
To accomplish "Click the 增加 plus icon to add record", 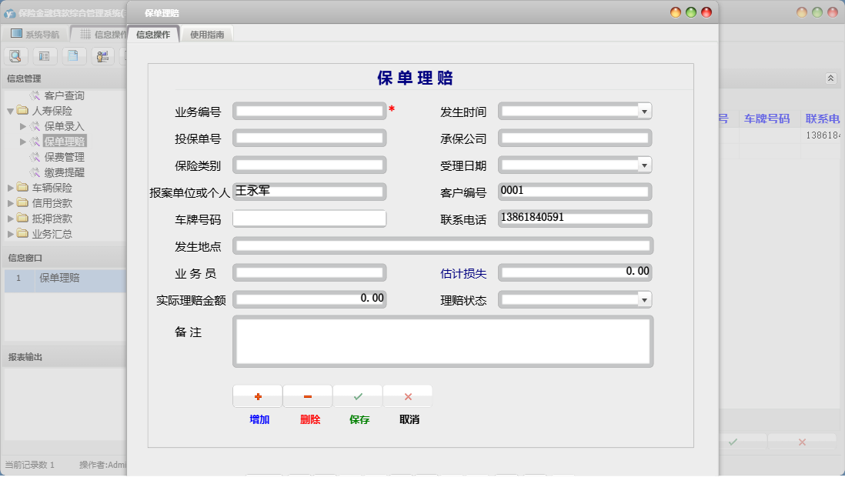I will point(257,396).
